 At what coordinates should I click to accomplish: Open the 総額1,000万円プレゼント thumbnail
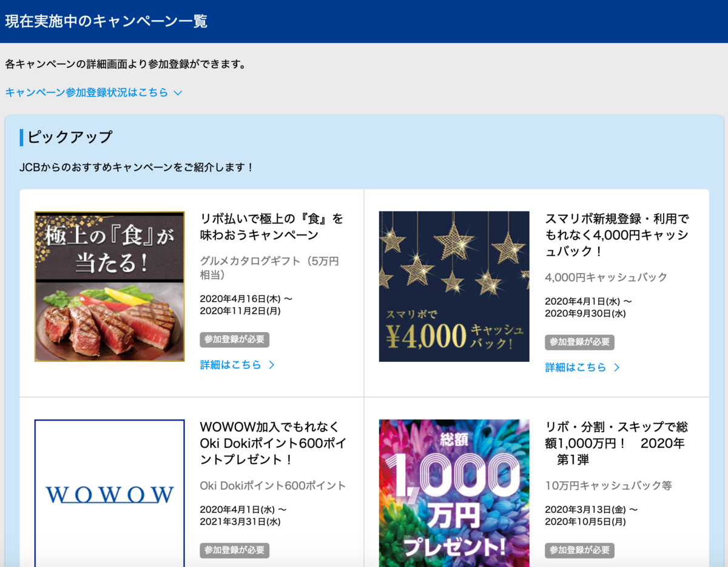tap(454, 493)
